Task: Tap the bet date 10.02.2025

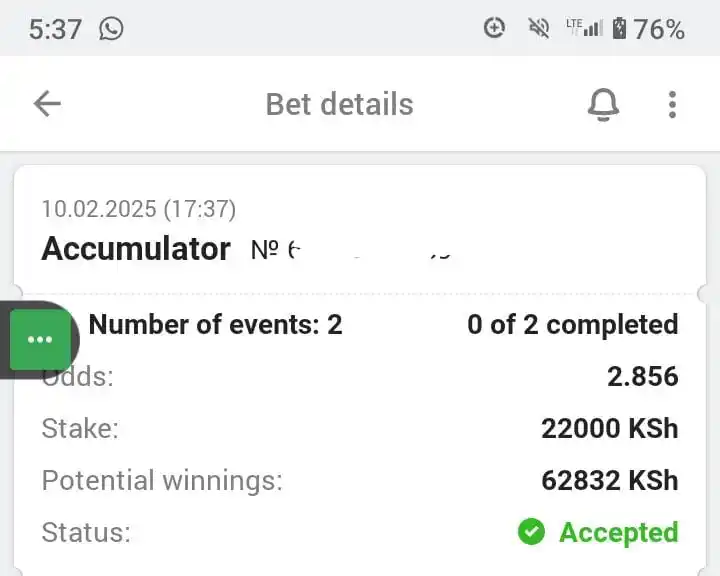Action: pos(99,209)
